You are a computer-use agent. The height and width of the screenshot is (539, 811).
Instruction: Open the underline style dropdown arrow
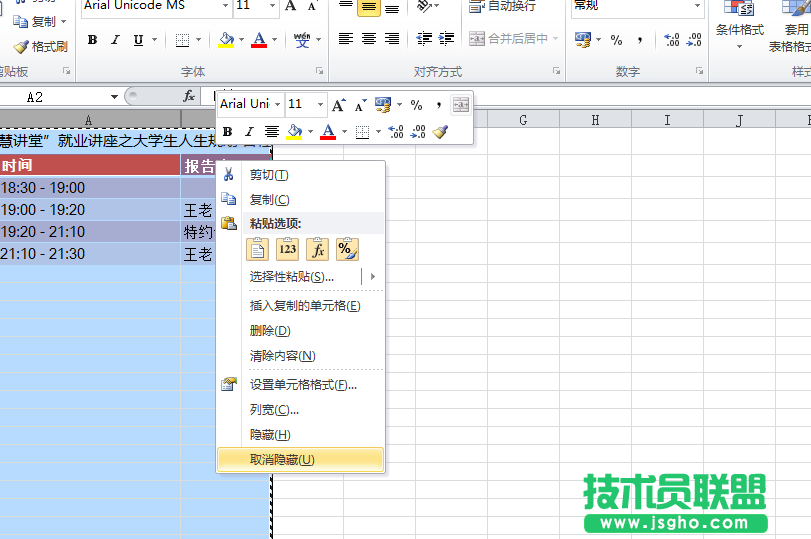154,40
